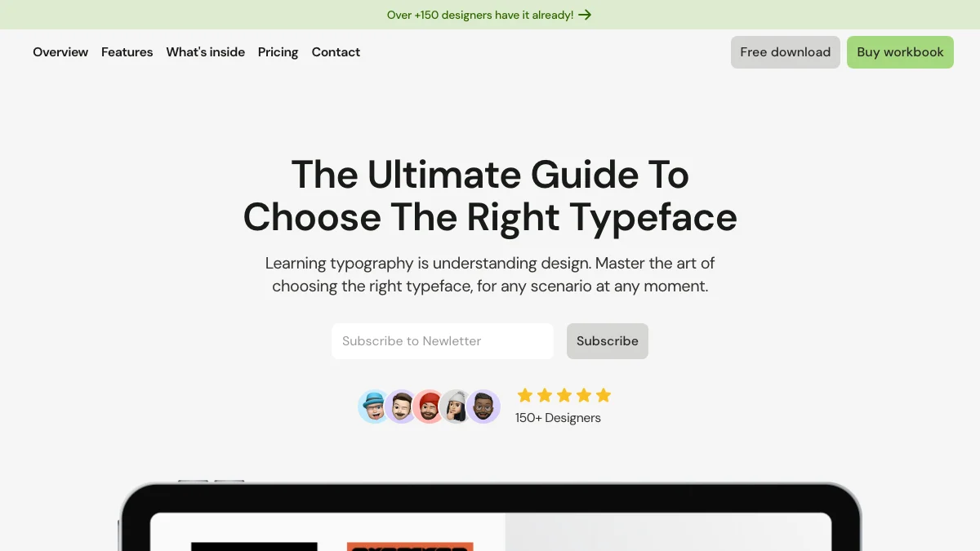980x551 pixels.
Task: Focus the Subscribe to Newsletter email field
Action: pos(443,341)
